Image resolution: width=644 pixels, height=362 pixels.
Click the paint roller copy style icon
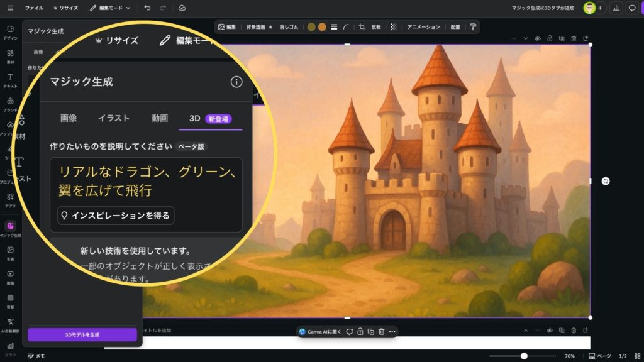click(473, 27)
